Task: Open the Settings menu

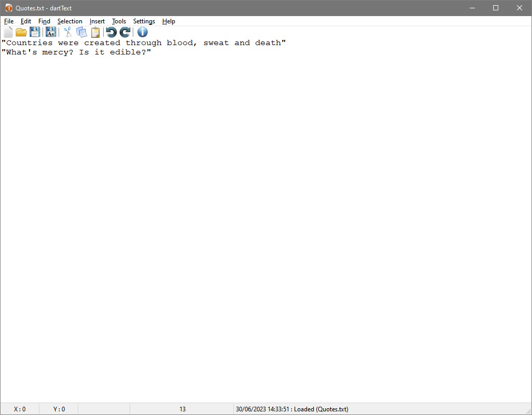Action: 144,21
